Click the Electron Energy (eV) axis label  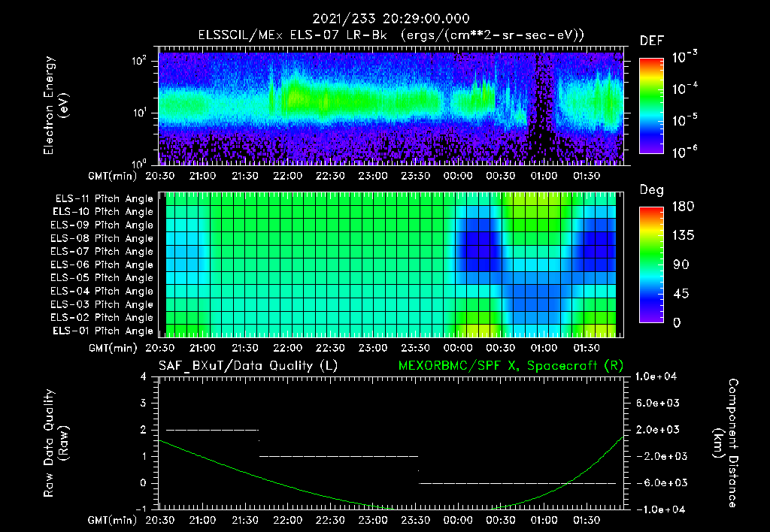(x=56, y=105)
